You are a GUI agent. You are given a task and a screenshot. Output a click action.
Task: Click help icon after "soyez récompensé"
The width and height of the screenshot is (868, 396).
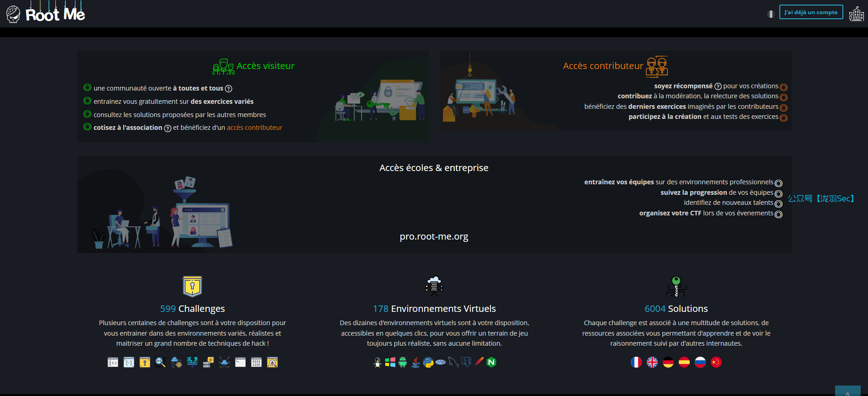[x=718, y=86]
